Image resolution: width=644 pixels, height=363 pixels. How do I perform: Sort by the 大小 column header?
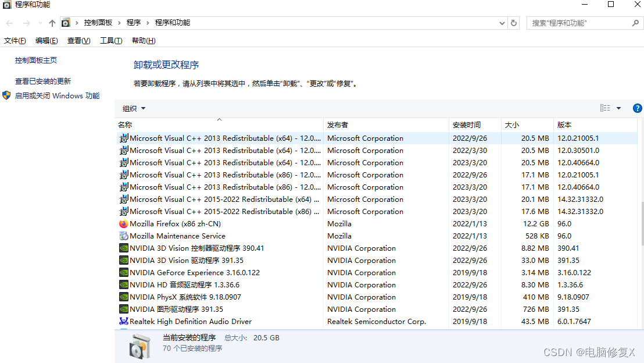(527, 124)
